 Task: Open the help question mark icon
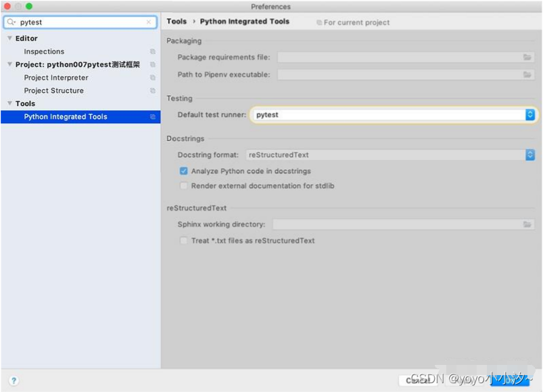tap(14, 381)
